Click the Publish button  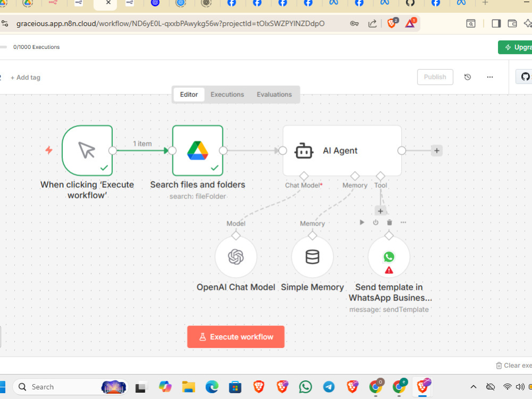tap(435, 77)
